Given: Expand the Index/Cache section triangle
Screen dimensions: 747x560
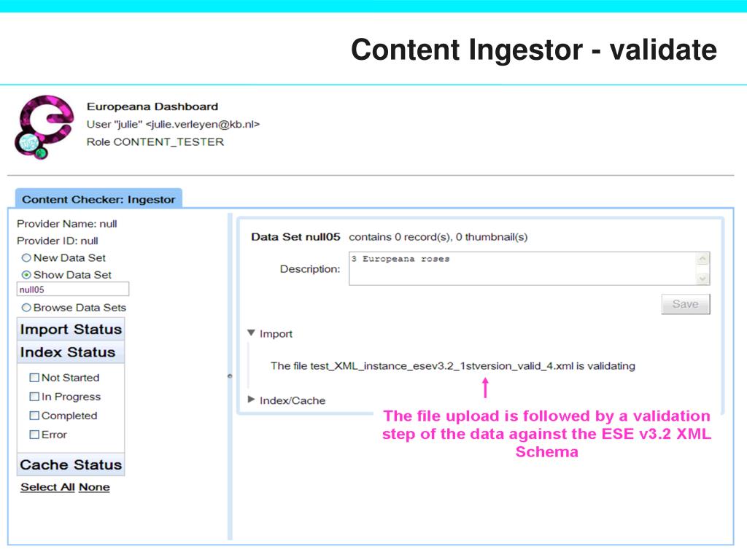Looking at the screenshot, I should [x=251, y=400].
